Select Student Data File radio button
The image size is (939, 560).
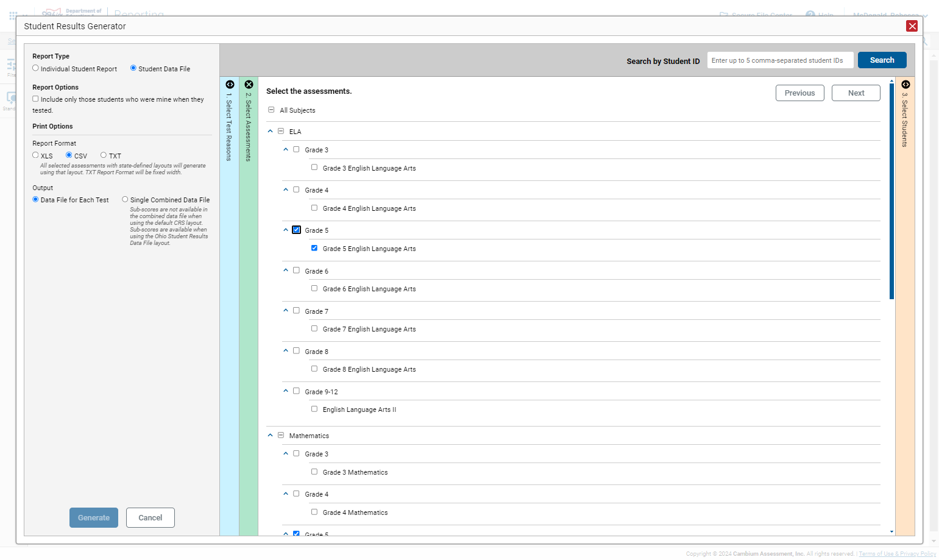[x=133, y=68]
